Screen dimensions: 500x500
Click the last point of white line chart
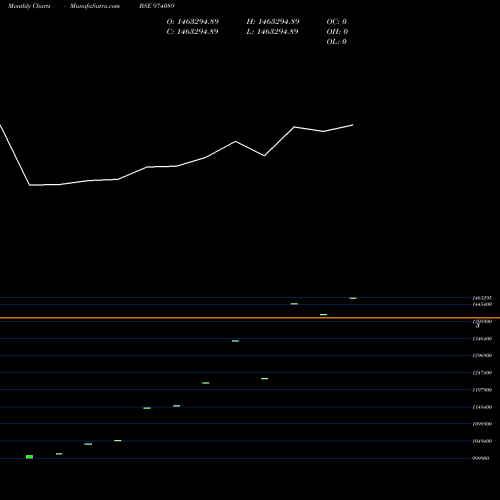click(x=353, y=125)
